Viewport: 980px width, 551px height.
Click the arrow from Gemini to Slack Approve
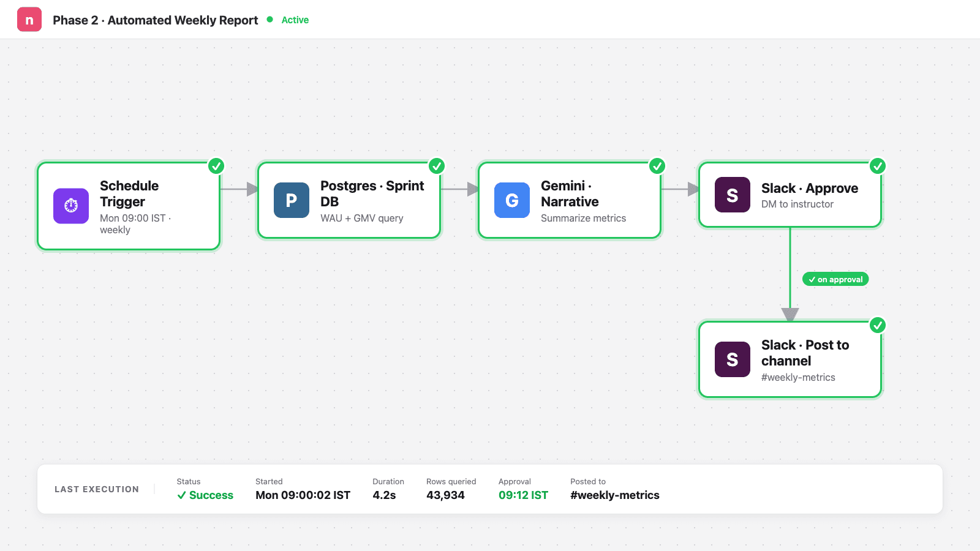(x=680, y=189)
